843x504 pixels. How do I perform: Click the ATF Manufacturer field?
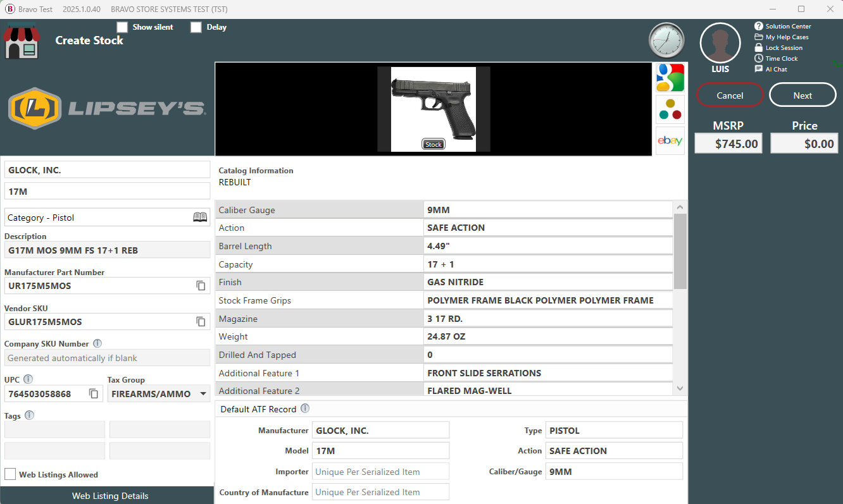pos(380,430)
